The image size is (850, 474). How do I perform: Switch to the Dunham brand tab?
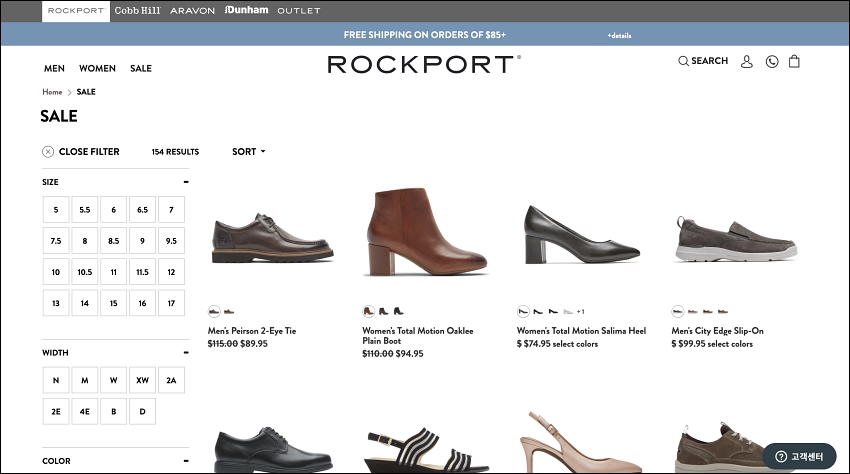click(247, 10)
